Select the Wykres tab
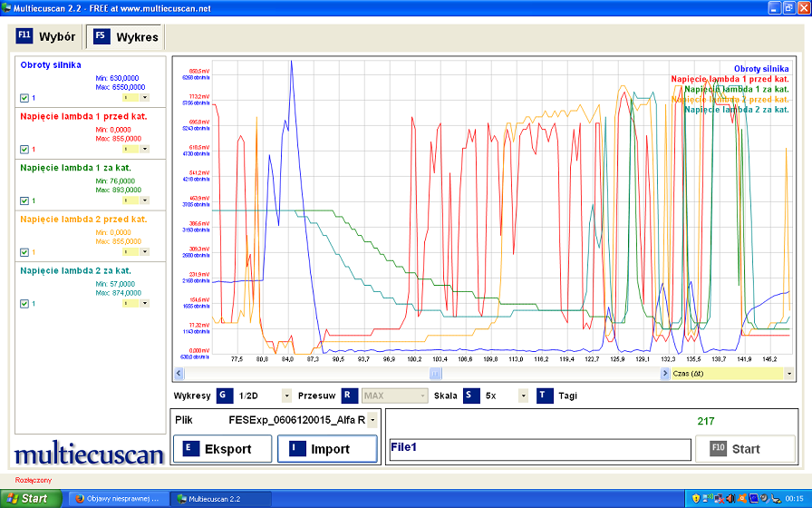This screenshot has height=508, width=812. (x=126, y=37)
